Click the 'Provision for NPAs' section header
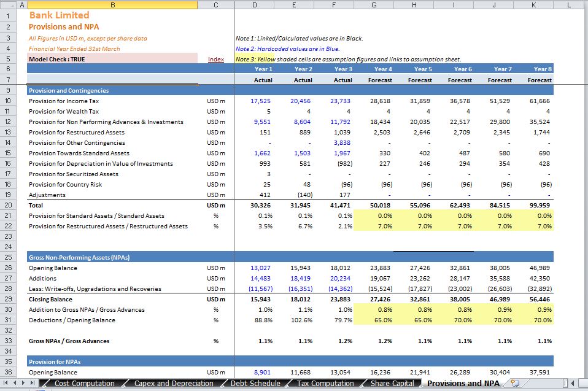Image resolution: width=588 pixels, height=391 pixels. click(x=55, y=362)
